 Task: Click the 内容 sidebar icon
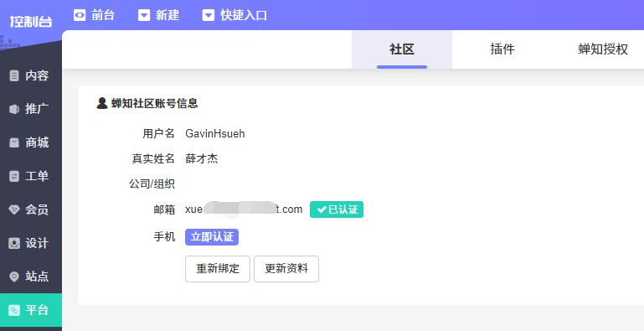(14, 75)
